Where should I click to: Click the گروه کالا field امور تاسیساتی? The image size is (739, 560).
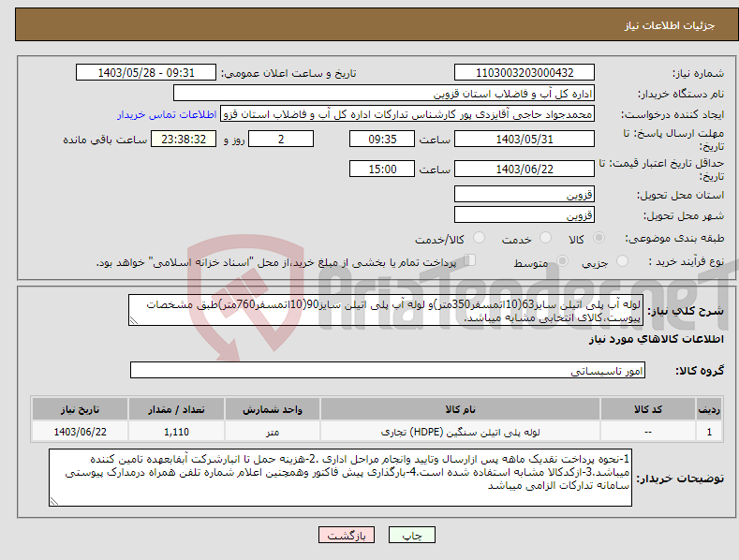click(x=388, y=371)
